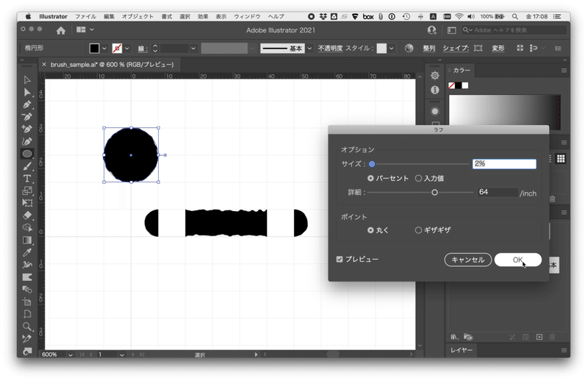588x381 pixels.
Task: Open the Properties gear panel icon
Action: 434,76
